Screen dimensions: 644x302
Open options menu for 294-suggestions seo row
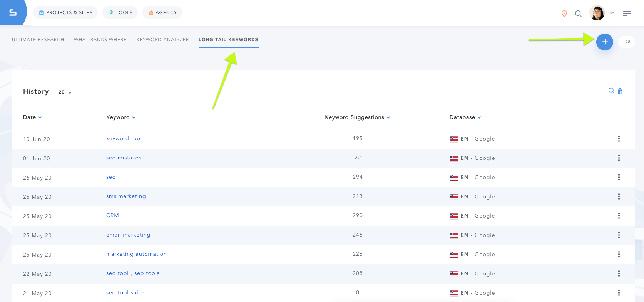pyautogui.click(x=619, y=177)
